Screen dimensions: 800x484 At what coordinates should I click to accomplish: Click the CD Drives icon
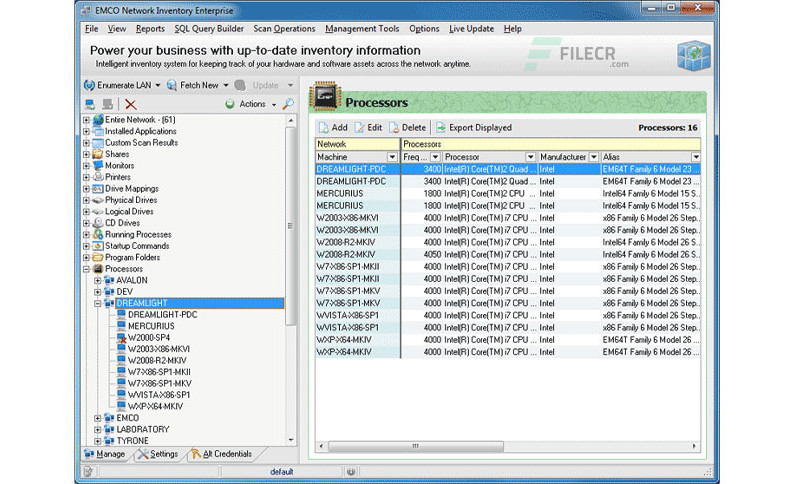click(x=98, y=223)
